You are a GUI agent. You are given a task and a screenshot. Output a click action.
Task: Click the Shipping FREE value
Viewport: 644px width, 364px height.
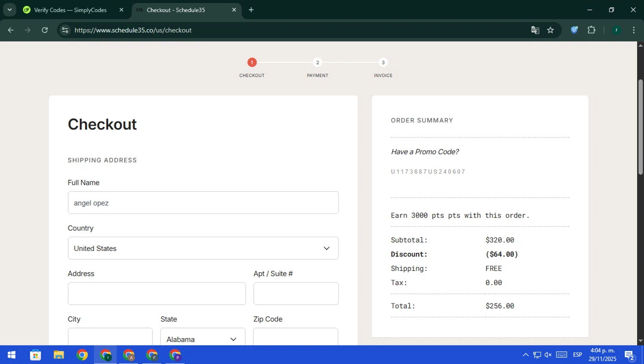494,269
